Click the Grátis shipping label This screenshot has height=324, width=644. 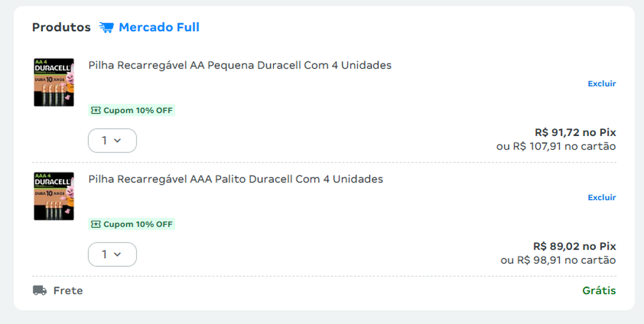click(x=599, y=290)
